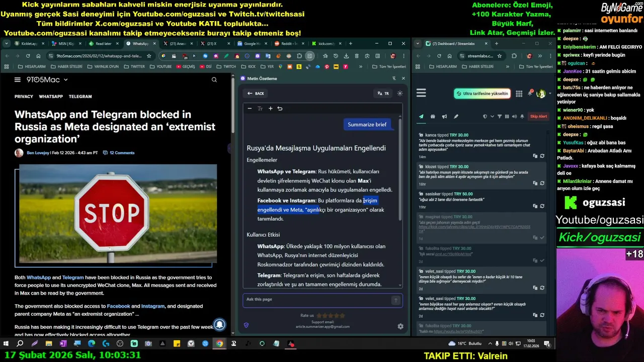Bookmark this page with the star icon
The image size is (644, 362).
pos(149,56)
